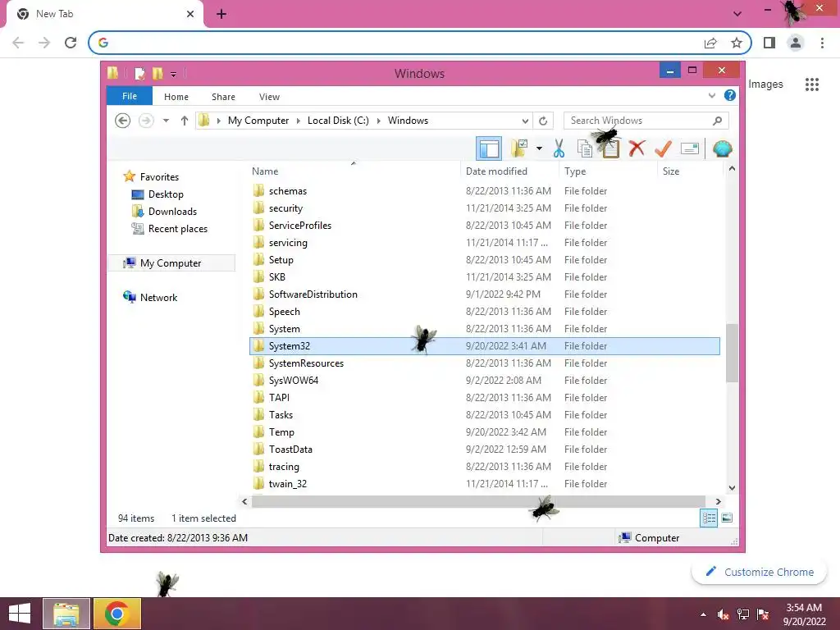The width and height of the screenshot is (840, 630).
Task: Select the System32 folder row
Action: click(x=484, y=346)
